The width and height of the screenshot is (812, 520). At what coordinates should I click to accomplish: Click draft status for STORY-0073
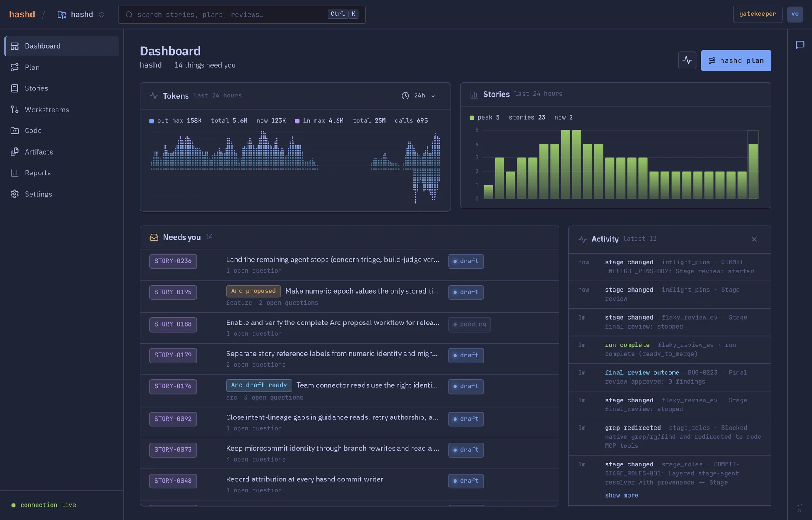[466, 450]
